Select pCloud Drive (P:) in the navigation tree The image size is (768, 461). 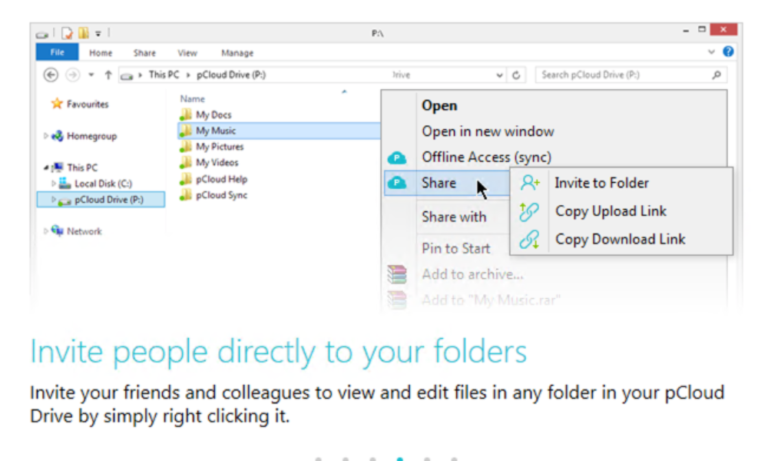click(x=100, y=199)
